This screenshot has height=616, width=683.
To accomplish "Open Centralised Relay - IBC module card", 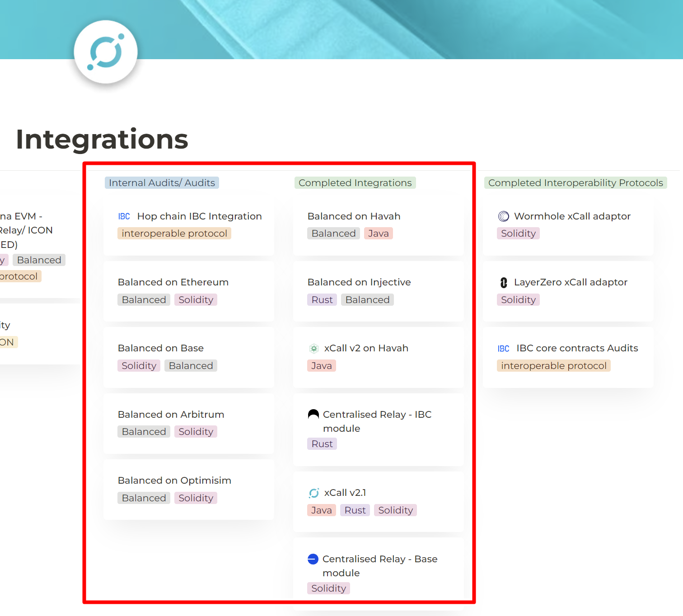I will click(x=379, y=429).
